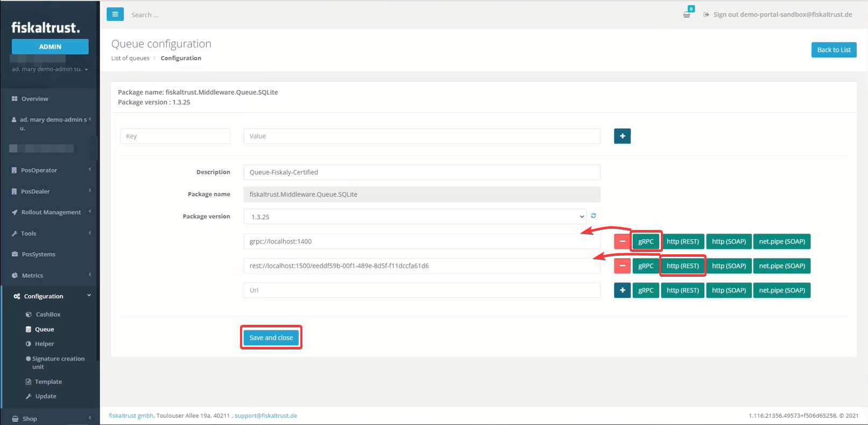868x425 pixels.
Task: Click the Helper icon in sidebar
Action: tap(29, 344)
